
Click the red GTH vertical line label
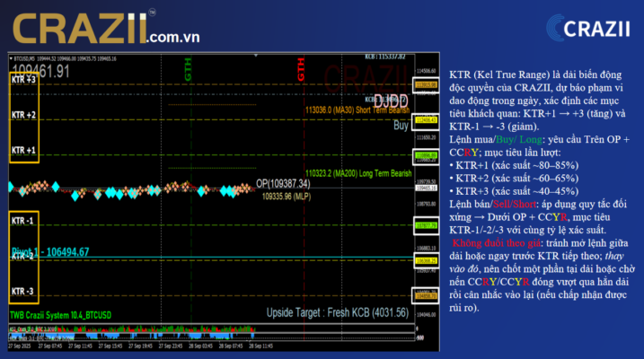pos(301,69)
